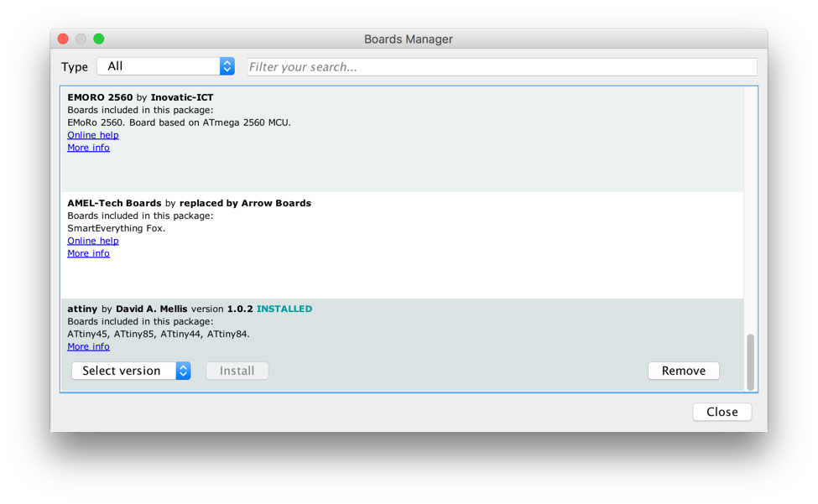This screenshot has height=504, width=818.
Task: Click the ATtiny45, ATtiny85 board list text
Action: pyautogui.click(x=159, y=334)
